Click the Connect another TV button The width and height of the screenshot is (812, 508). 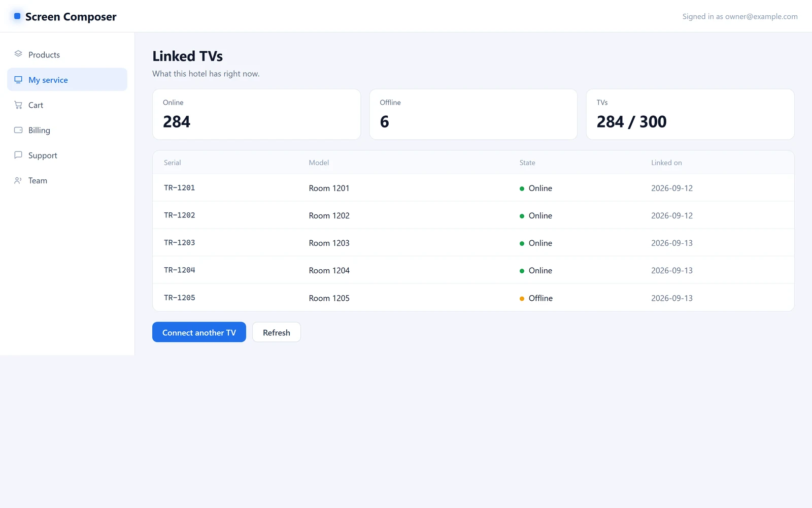pos(199,332)
